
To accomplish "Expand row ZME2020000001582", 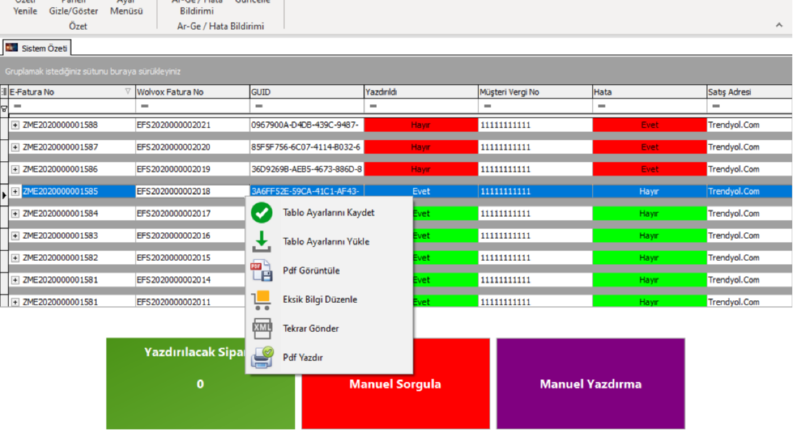I will pos(15,258).
